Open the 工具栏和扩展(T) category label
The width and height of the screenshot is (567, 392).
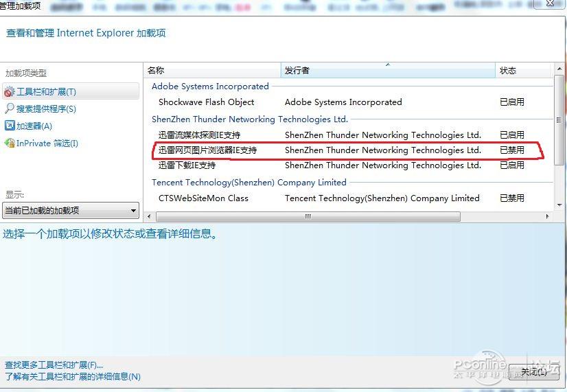click(46, 92)
